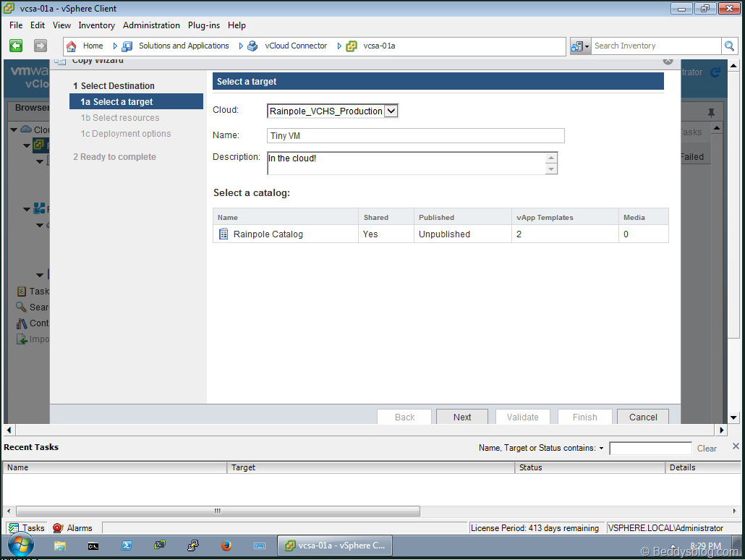Click the Recent Tasks filter field

point(650,449)
